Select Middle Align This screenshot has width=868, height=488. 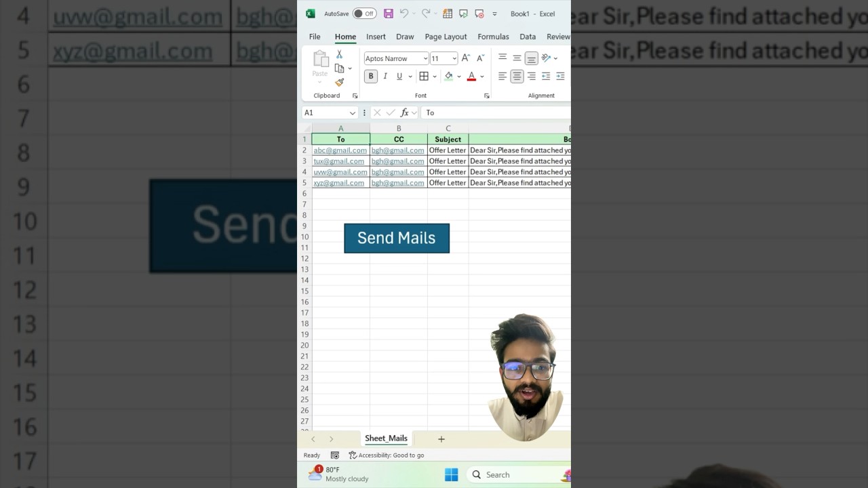[x=517, y=58]
